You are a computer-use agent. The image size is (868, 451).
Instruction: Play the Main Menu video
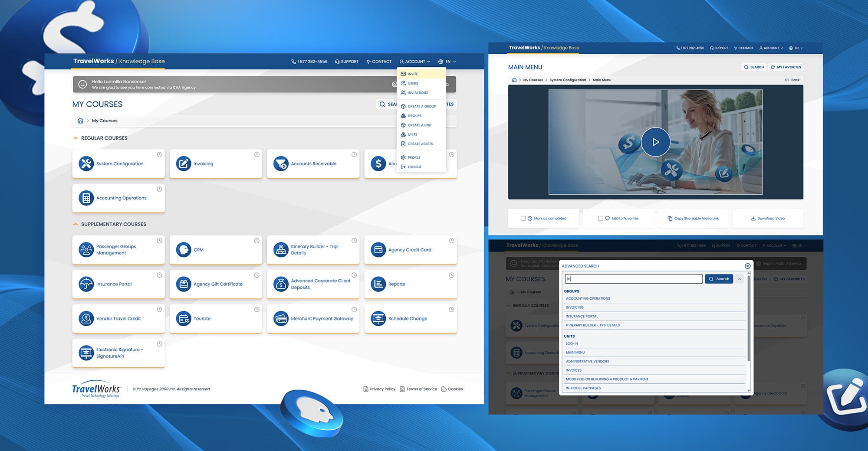[656, 142]
